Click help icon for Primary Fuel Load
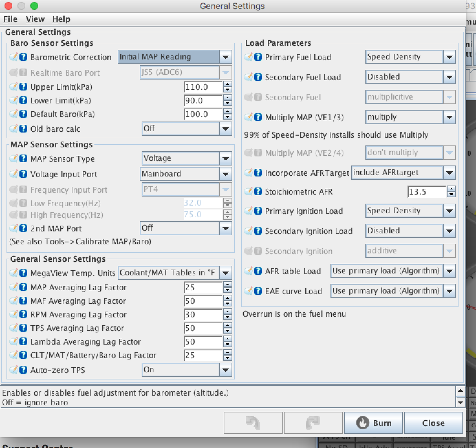 pyautogui.click(x=258, y=57)
